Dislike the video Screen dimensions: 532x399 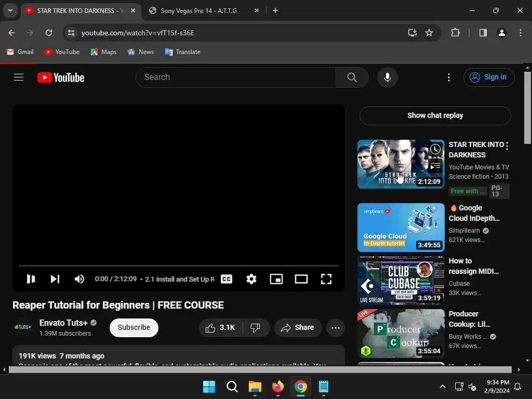(x=255, y=327)
